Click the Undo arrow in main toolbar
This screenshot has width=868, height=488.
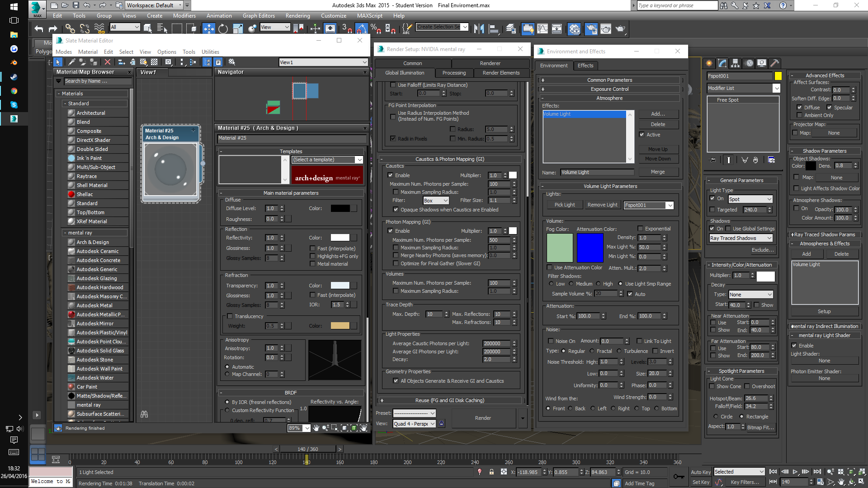click(39, 29)
